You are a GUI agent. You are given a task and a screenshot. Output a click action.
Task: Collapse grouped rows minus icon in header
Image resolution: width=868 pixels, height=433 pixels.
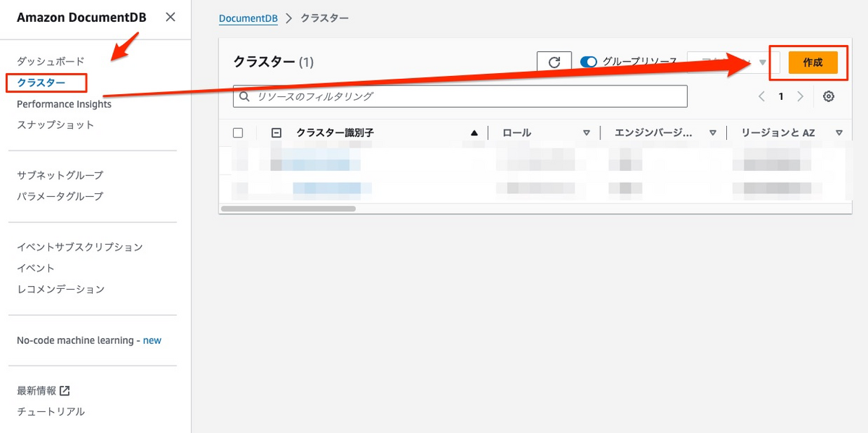276,133
